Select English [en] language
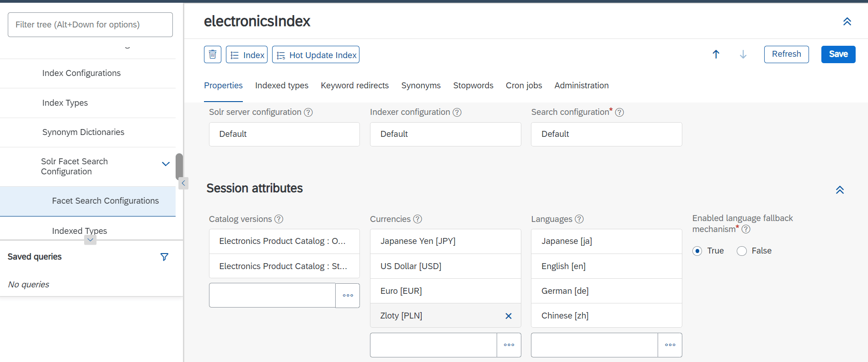 coord(606,266)
